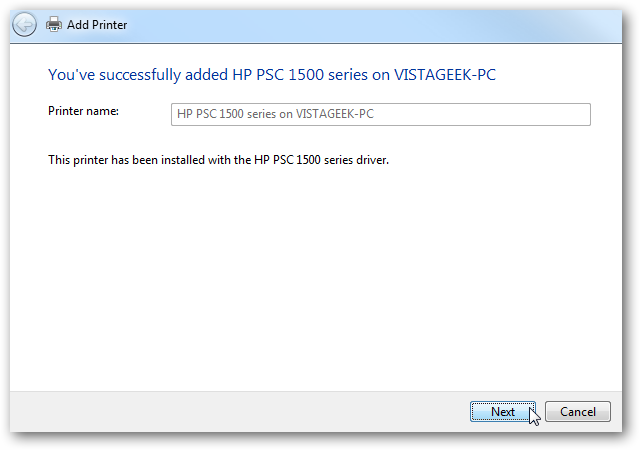Click the "Printer name:" label
The width and height of the screenshot is (640, 450).
click(83, 111)
